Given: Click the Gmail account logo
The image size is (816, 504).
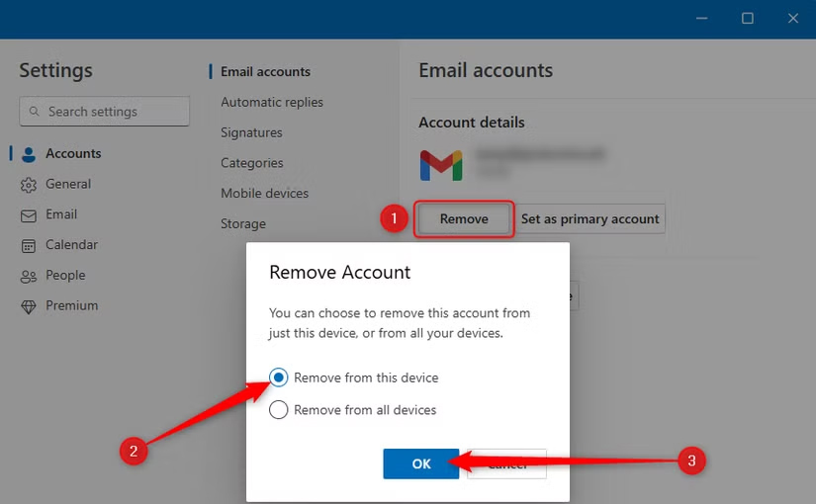Looking at the screenshot, I should click(441, 165).
